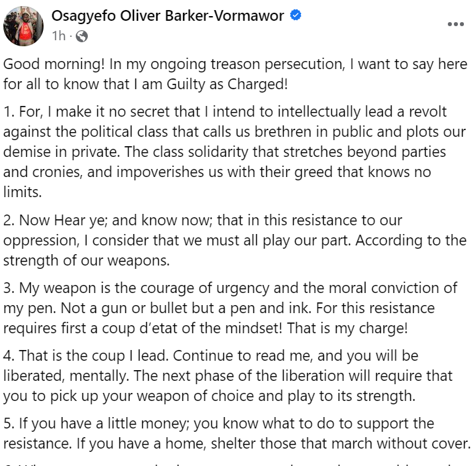Select paragraph 4 starting 'That is the coup'
476x466 pixels.
tap(228, 376)
